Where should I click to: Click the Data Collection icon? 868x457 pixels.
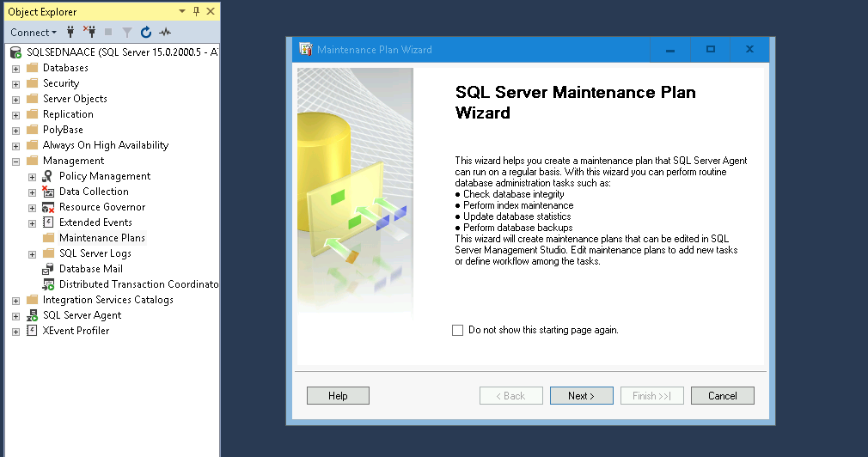(48, 192)
